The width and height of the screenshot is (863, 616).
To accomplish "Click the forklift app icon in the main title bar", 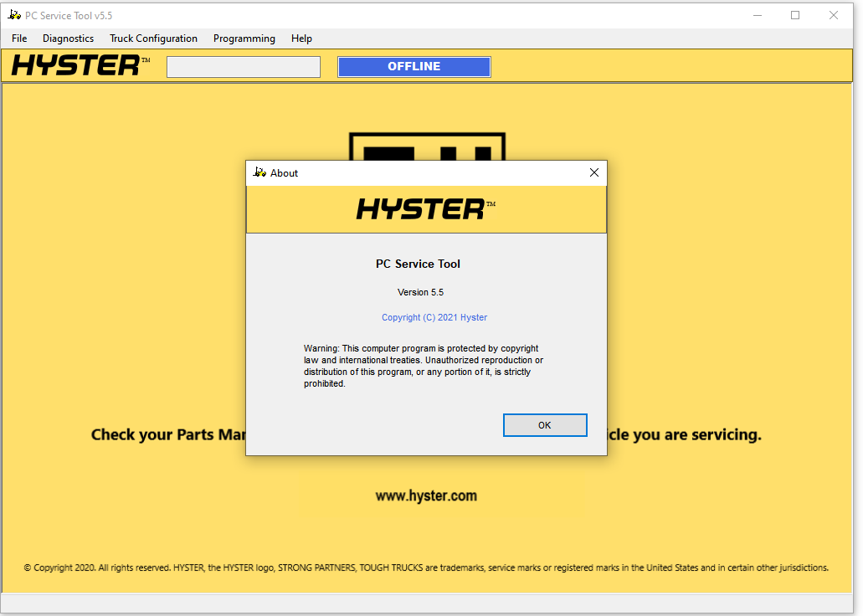I will [x=14, y=15].
